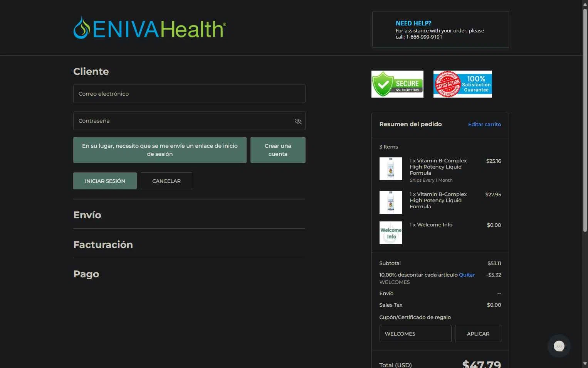The image size is (588, 368).
Task: Select the 1 x Welcome Info item name
Action: (431, 225)
